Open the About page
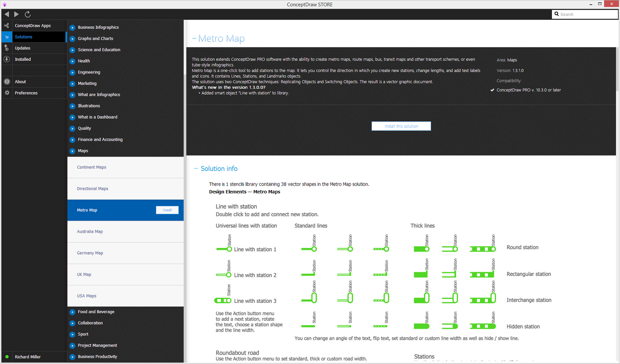620x364 pixels. (33, 82)
